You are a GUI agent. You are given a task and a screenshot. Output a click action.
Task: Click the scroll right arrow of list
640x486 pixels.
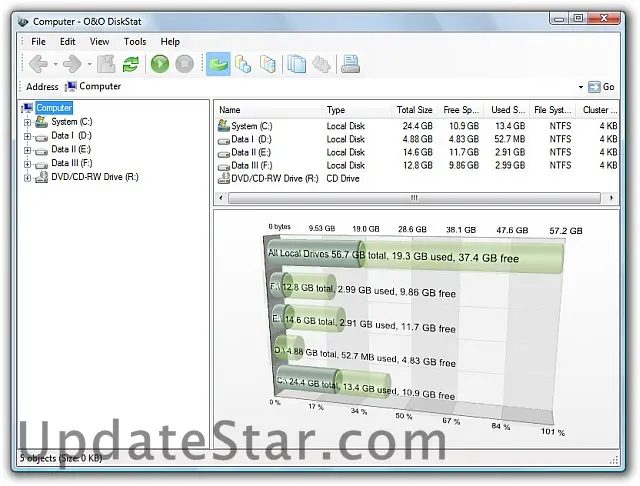(x=611, y=198)
